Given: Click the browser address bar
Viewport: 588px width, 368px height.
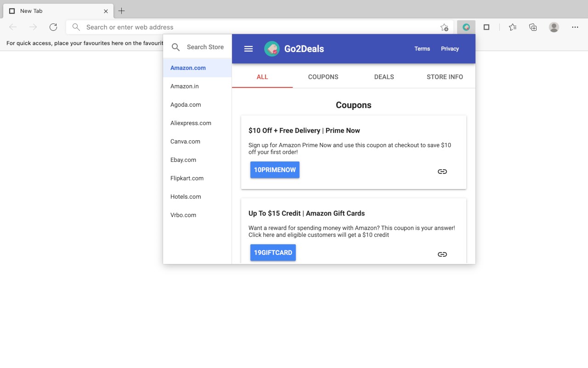Looking at the screenshot, I should pos(260,27).
